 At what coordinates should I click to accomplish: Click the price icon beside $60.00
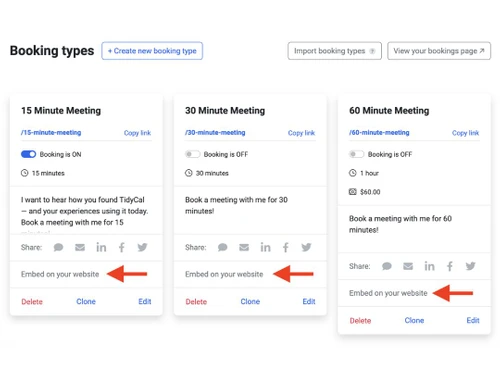click(353, 192)
